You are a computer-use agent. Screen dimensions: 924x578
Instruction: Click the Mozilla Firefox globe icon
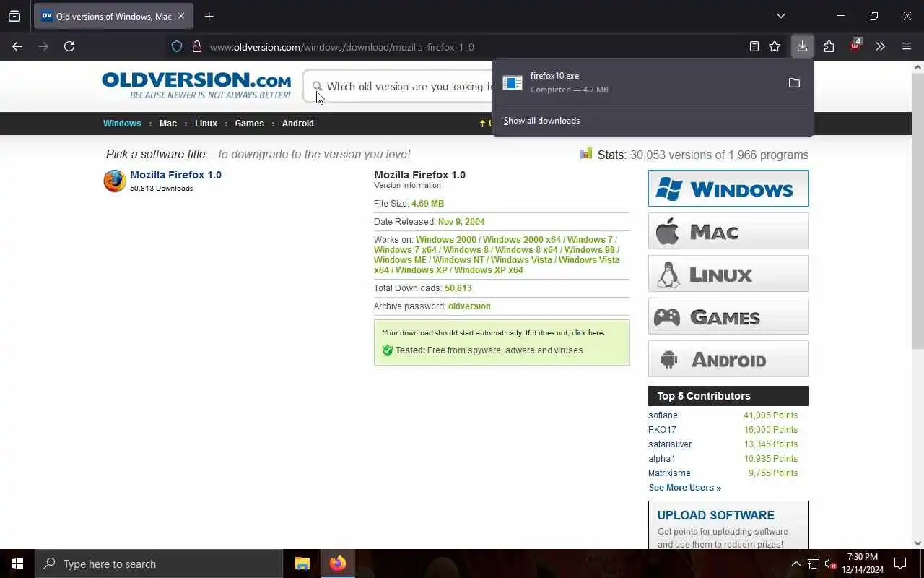[x=115, y=181]
